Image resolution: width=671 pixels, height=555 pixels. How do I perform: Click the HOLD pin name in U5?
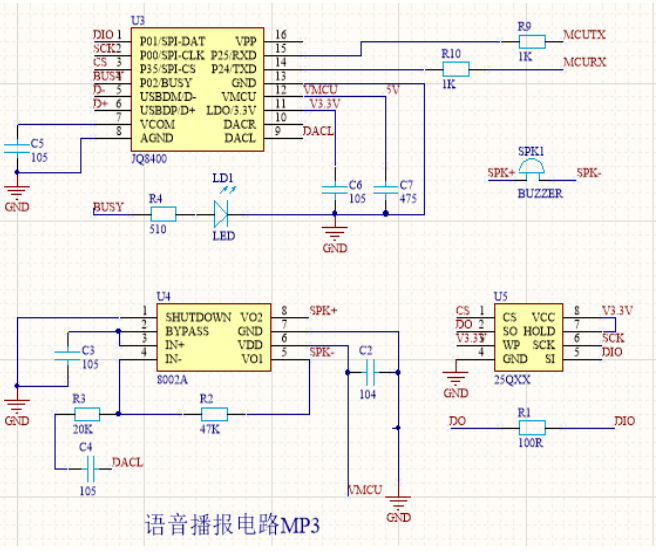point(540,331)
